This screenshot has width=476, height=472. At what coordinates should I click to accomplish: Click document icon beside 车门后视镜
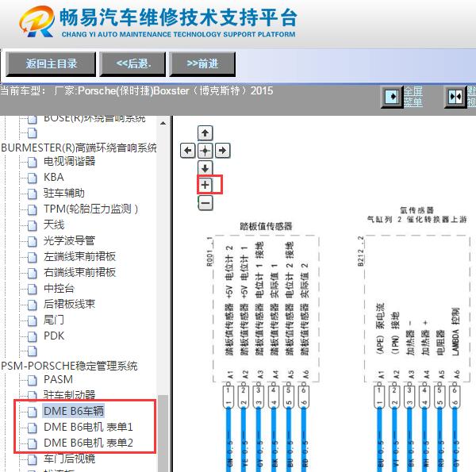point(33,459)
